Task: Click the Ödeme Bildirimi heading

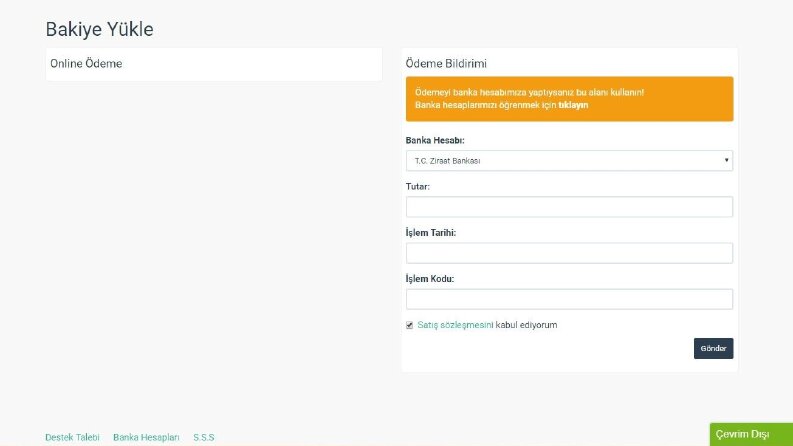Action: coord(446,64)
